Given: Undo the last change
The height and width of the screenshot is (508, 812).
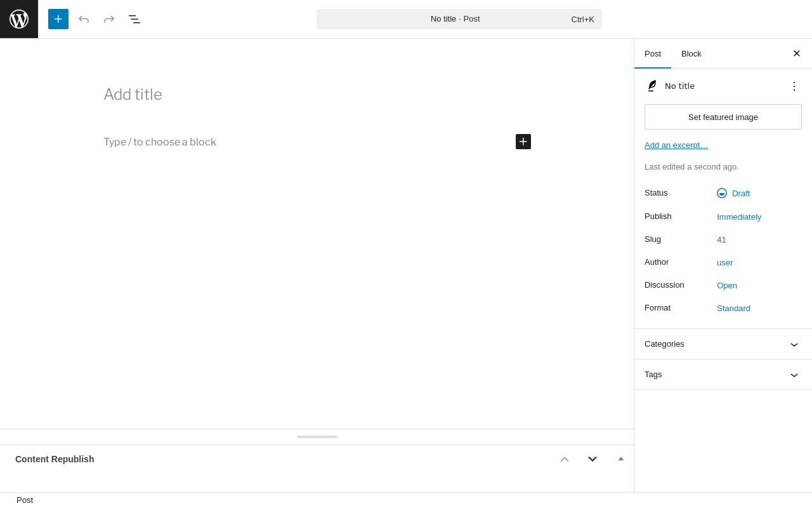Looking at the screenshot, I should click(x=84, y=19).
